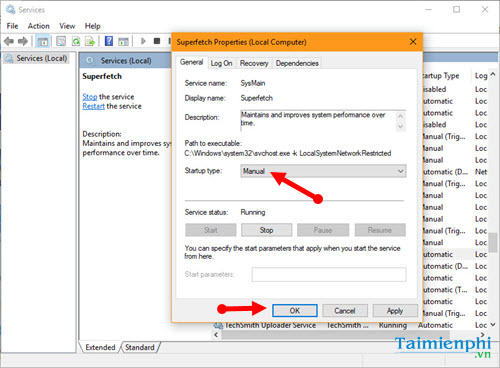Click the SysMain service name text
Viewport: 500px width, 368px height.
[253, 83]
